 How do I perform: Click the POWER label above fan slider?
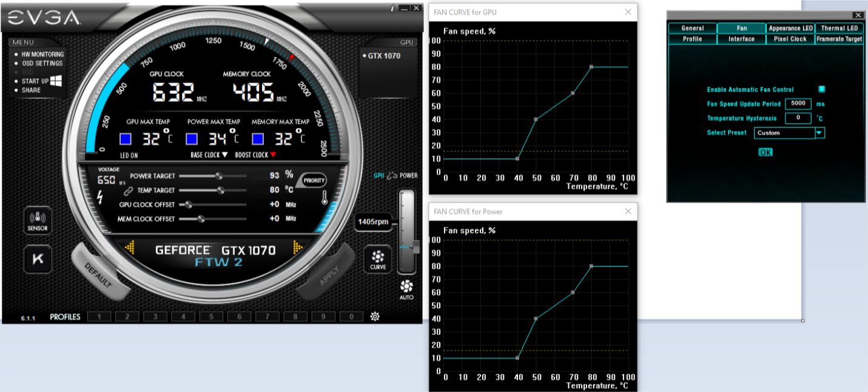(408, 176)
